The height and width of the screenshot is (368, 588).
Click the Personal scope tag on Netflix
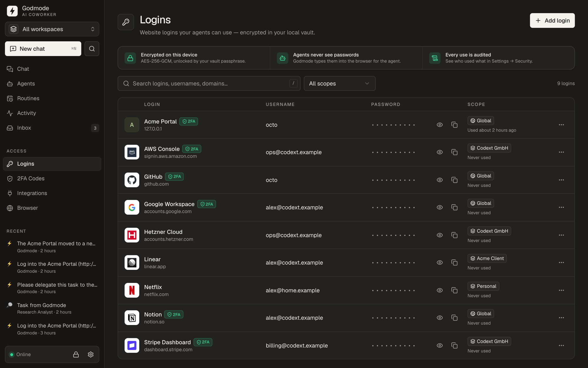click(483, 286)
